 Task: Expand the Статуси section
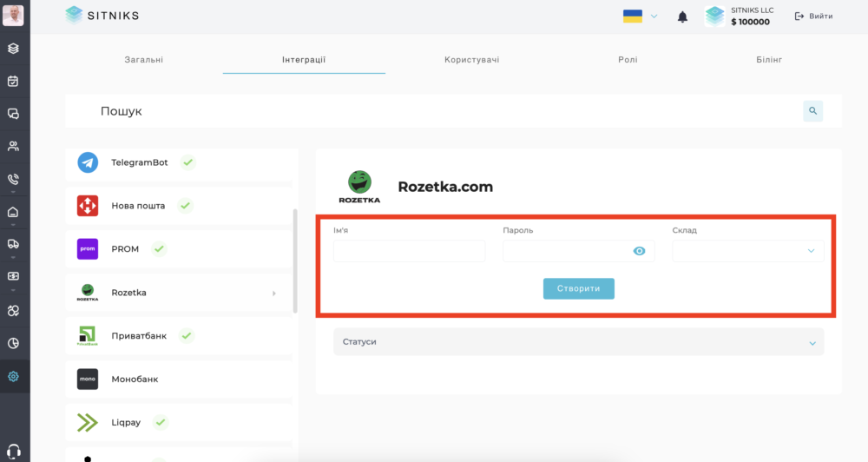(x=578, y=342)
